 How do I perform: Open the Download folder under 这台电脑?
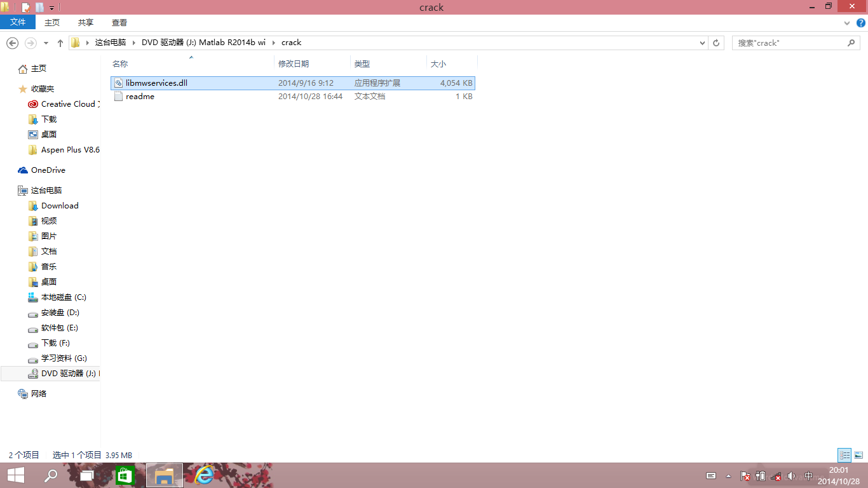(x=60, y=206)
